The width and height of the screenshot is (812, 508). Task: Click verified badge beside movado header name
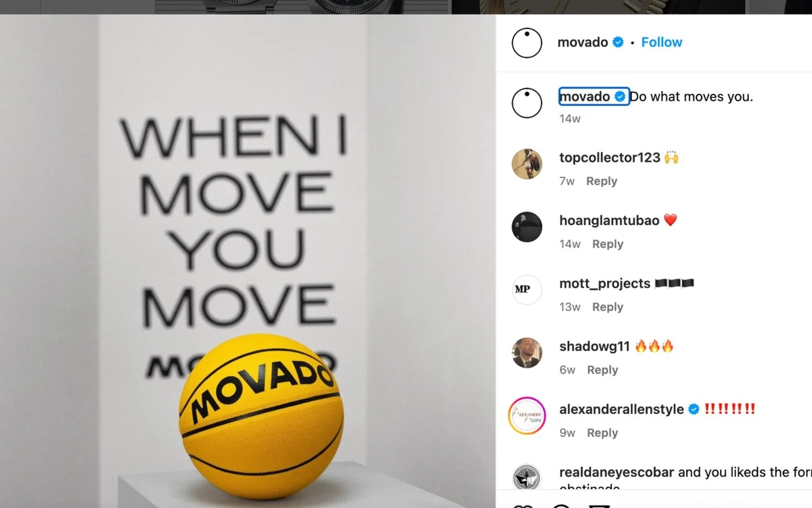click(618, 42)
